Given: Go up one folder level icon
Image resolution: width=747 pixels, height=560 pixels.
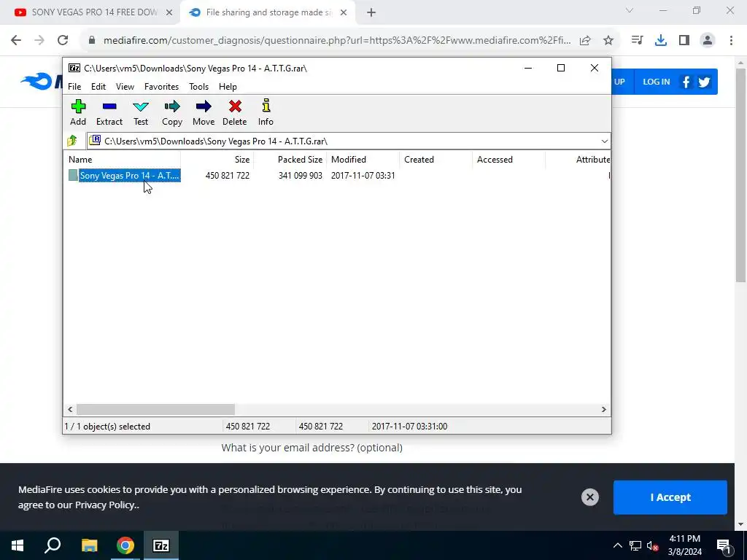Looking at the screenshot, I should tap(72, 141).
